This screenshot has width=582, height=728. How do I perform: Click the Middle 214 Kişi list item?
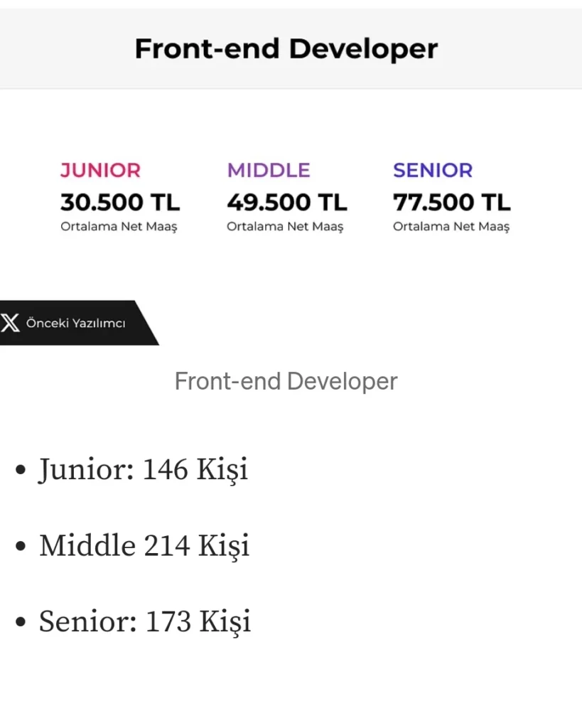(x=144, y=546)
